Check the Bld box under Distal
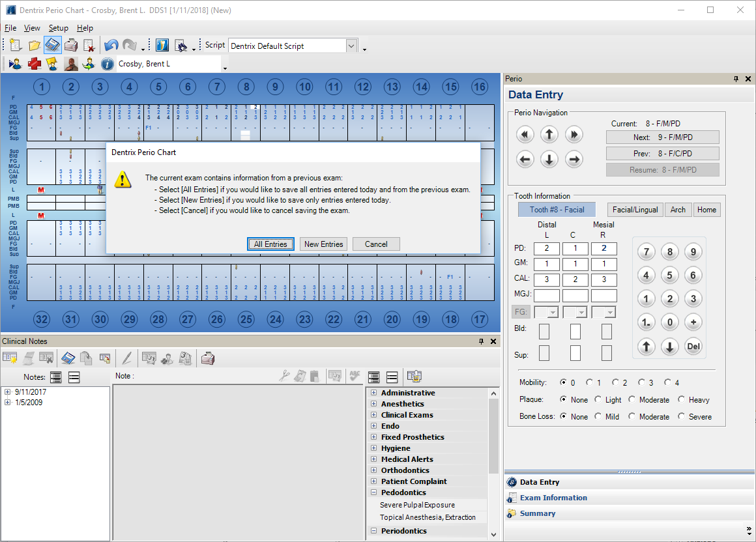The image size is (756, 542). (544, 332)
